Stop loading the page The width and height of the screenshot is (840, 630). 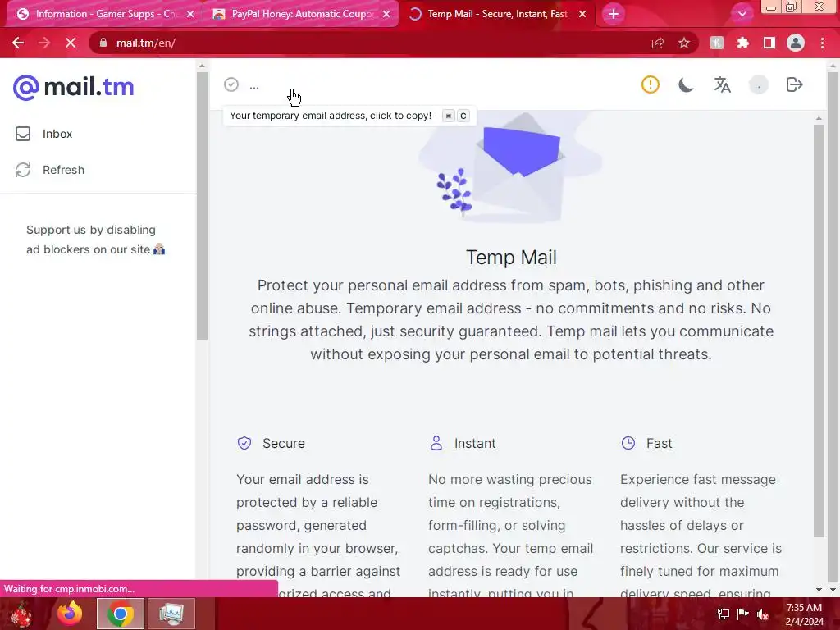(71, 43)
